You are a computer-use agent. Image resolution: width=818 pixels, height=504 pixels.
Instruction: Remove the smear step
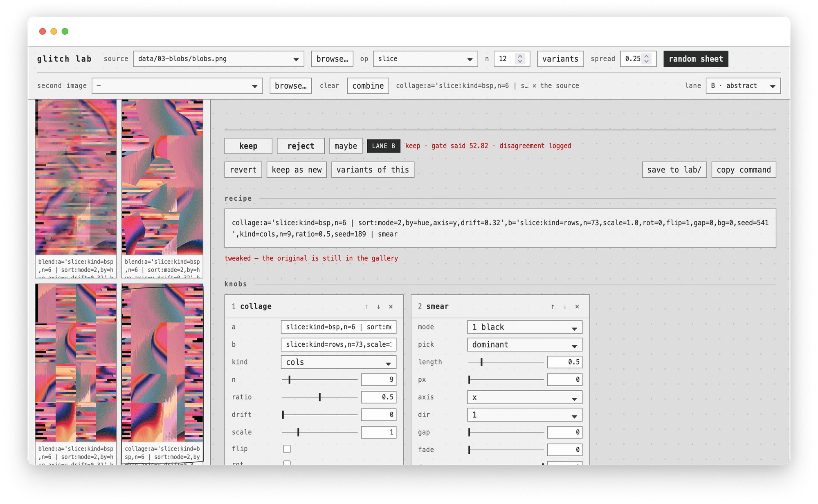pos(577,307)
